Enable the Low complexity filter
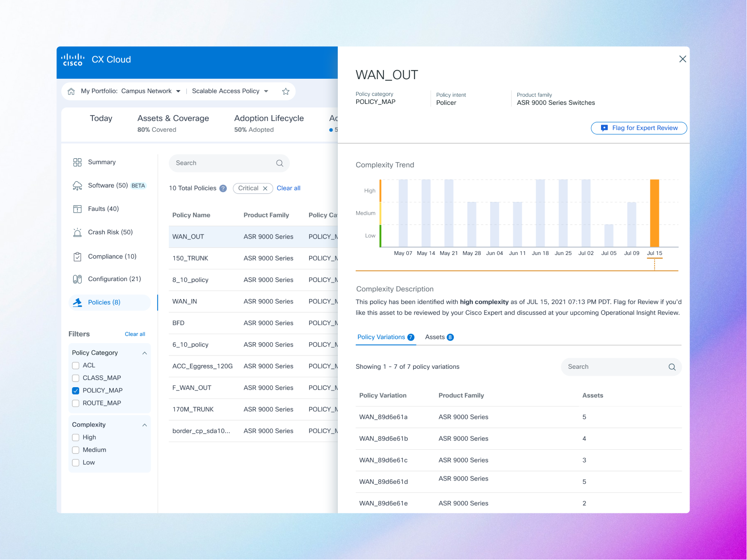 point(76,463)
